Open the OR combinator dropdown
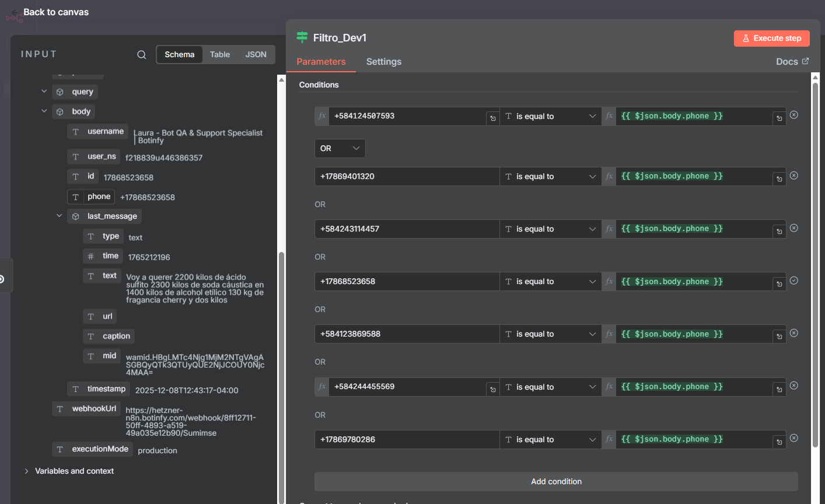Image resolution: width=825 pixels, height=504 pixels. coord(340,148)
